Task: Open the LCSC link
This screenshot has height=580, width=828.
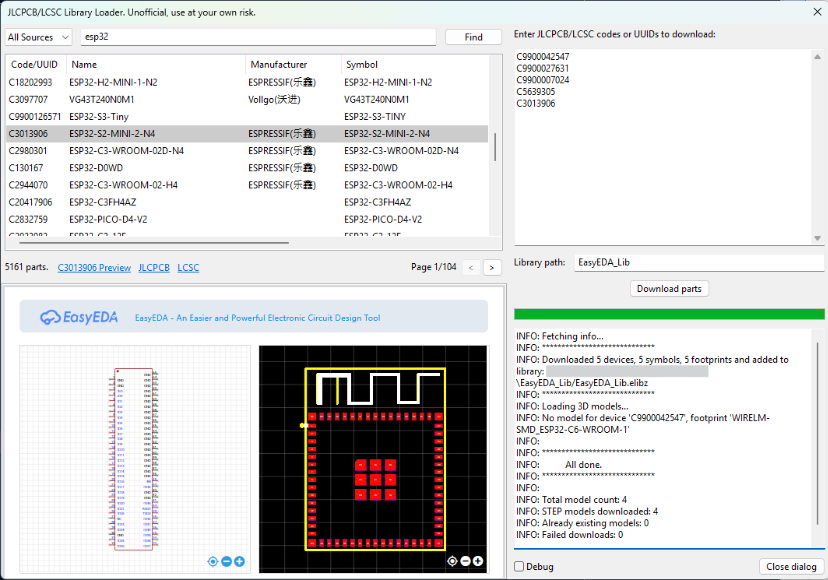Action: [188, 268]
